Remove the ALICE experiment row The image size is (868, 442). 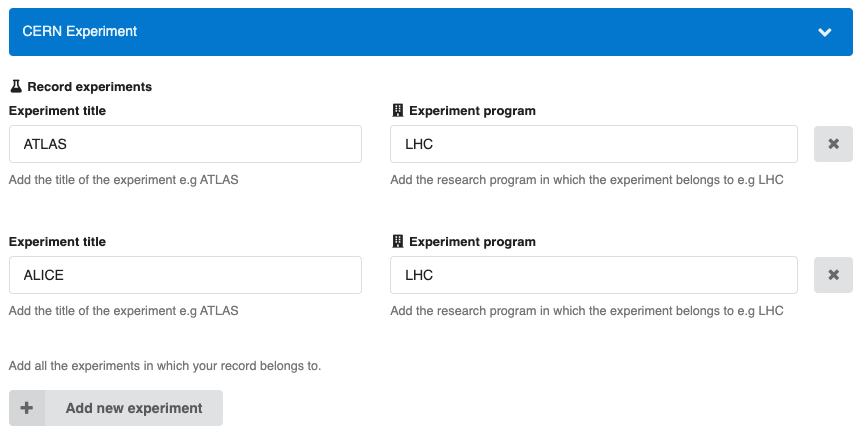click(833, 275)
